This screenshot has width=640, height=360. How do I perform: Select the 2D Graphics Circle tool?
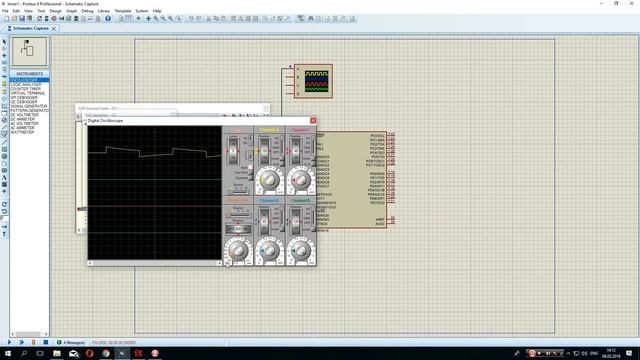tap(4, 156)
